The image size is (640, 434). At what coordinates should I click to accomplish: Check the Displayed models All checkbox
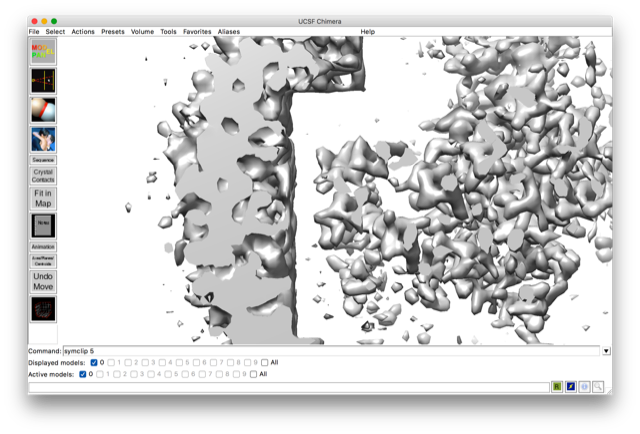point(264,362)
